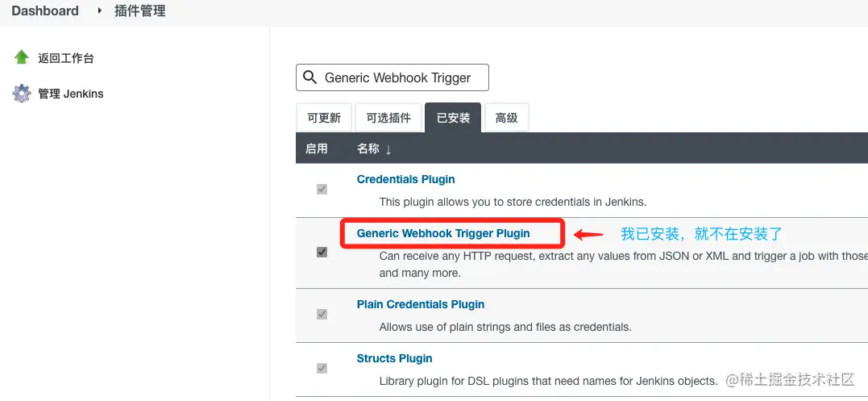The image size is (868, 401).
Task: Open the Dashboard breadcrumb link
Action: 45,10
